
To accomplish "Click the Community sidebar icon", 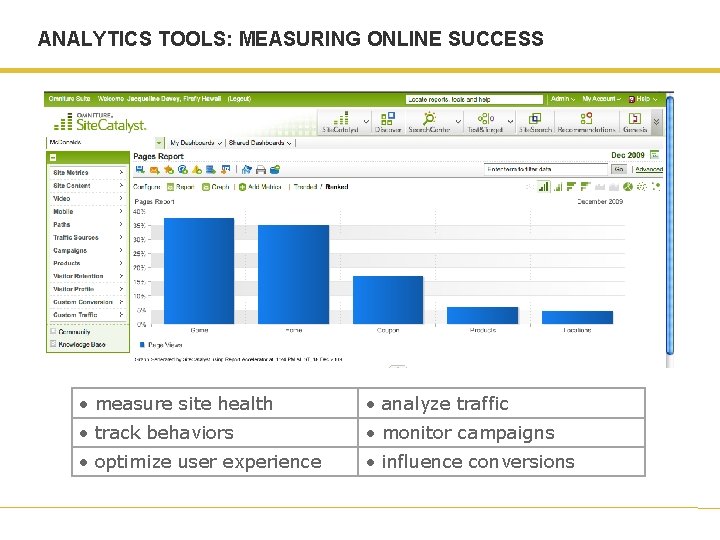I will tap(53, 331).
